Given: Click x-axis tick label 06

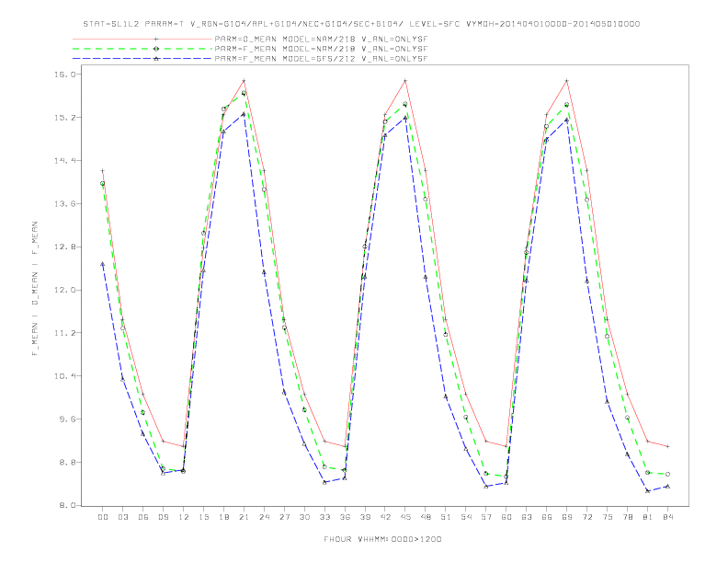Looking at the screenshot, I should [143, 517].
